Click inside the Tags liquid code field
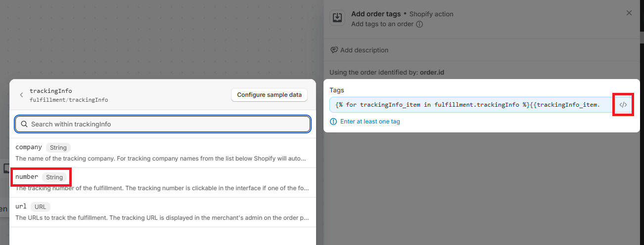The image size is (644, 245). (470, 105)
